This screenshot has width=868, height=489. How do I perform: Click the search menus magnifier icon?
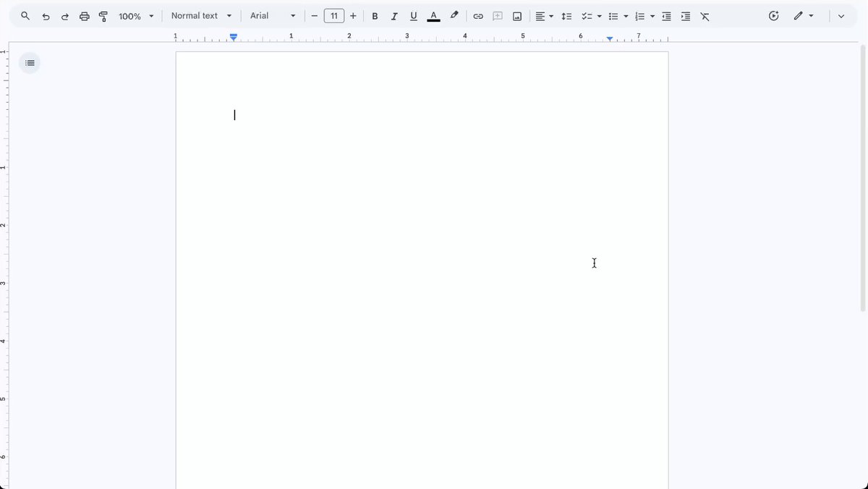[x=25, y=16]
